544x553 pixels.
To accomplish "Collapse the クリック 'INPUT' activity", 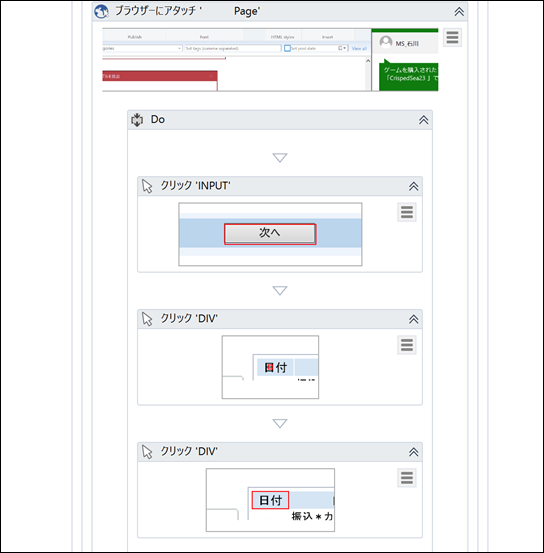I will (x=413, y=186).
